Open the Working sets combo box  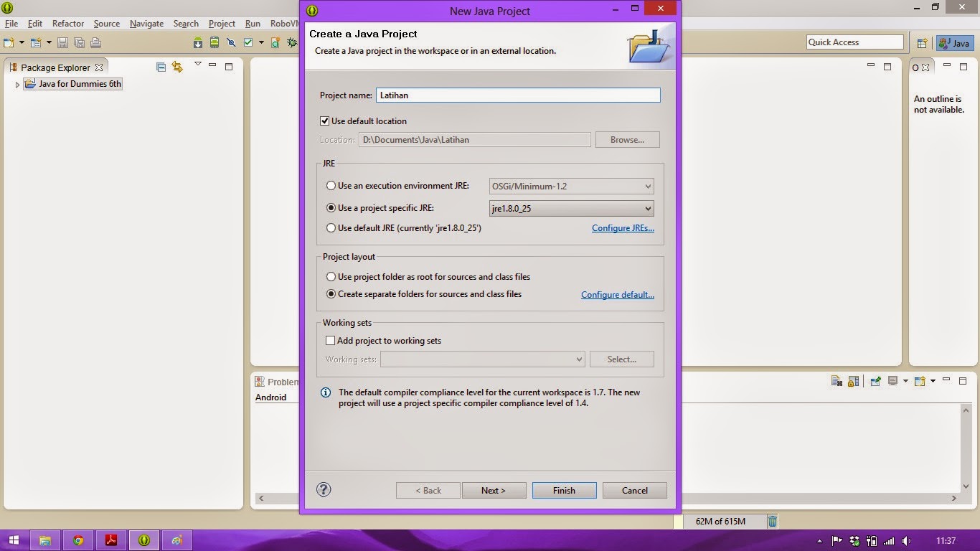click(483, 359)
